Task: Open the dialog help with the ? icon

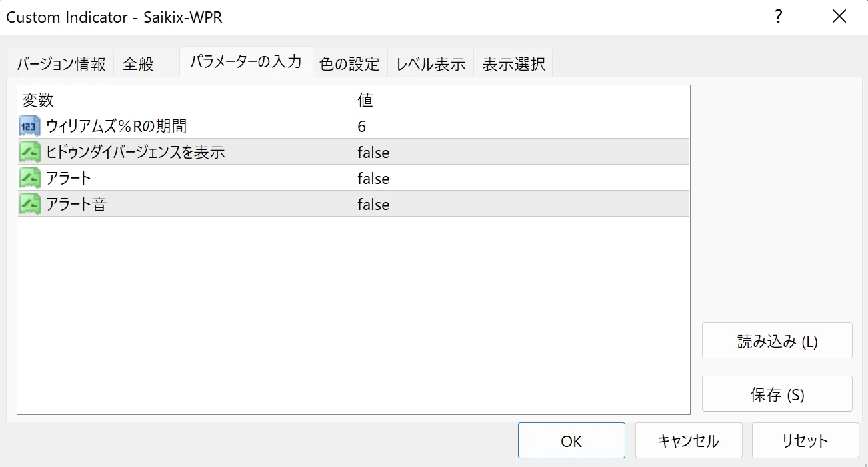Action: coord(778,17)
